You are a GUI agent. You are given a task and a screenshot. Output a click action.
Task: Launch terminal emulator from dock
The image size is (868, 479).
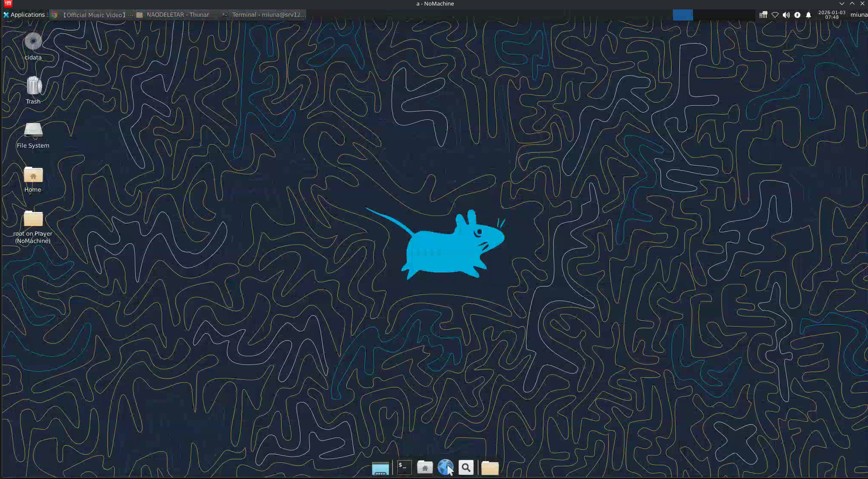404,467
